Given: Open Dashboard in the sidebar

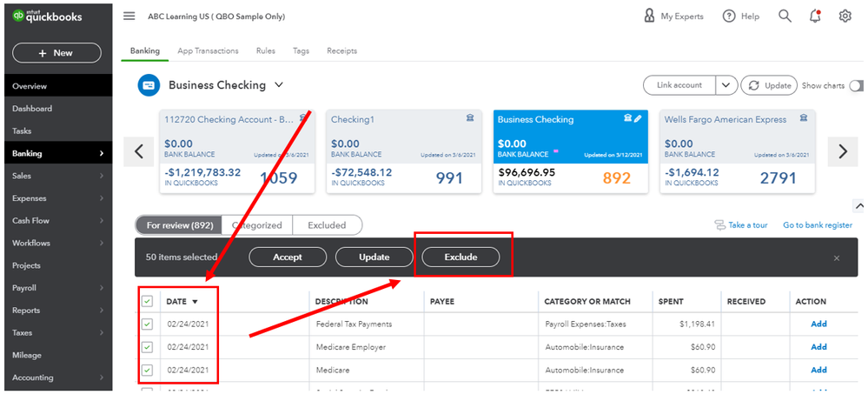Looking at the screenshot, I should [56, 109].
